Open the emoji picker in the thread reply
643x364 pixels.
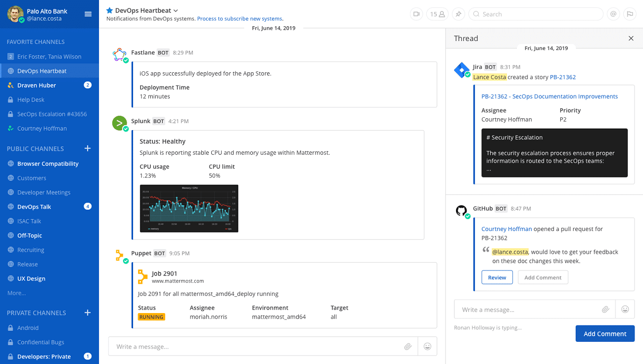coord(625,309)
